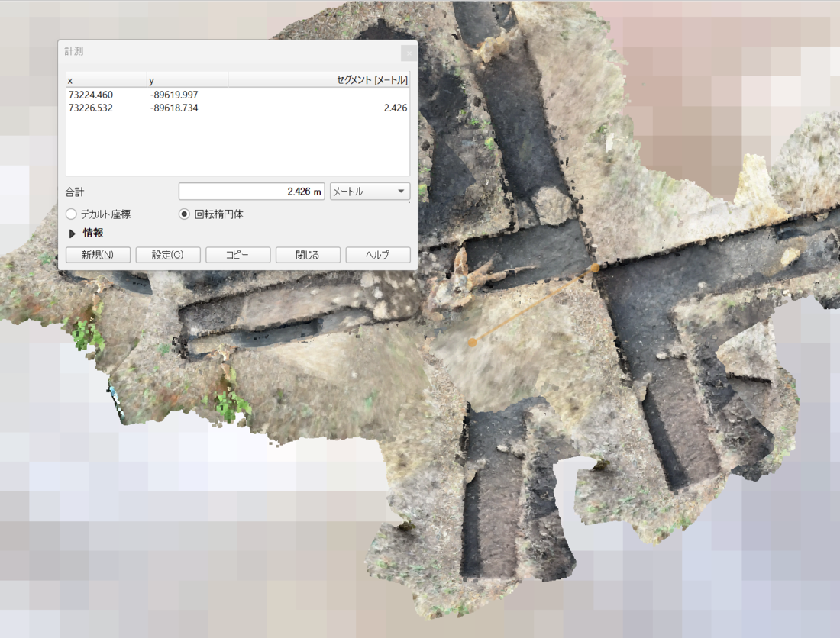The height and width of the screenshot is (638, 840).
Task: Select the 回転楕円体 radio option
Action: (x=184, y=214)
